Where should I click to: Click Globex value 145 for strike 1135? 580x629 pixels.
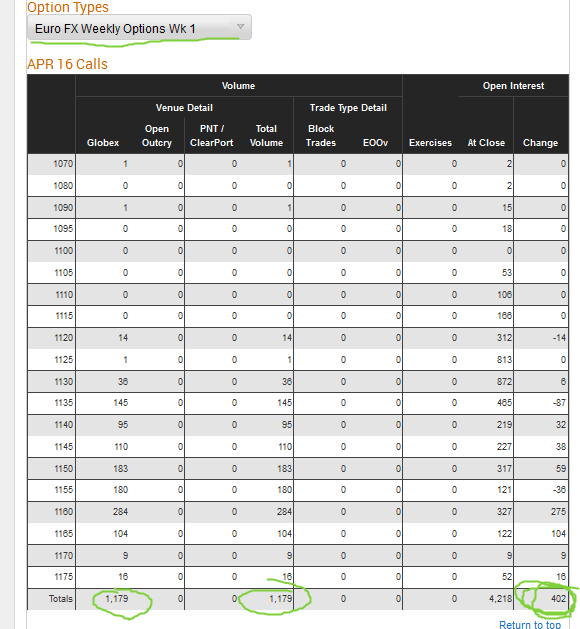tap(121, 403)
